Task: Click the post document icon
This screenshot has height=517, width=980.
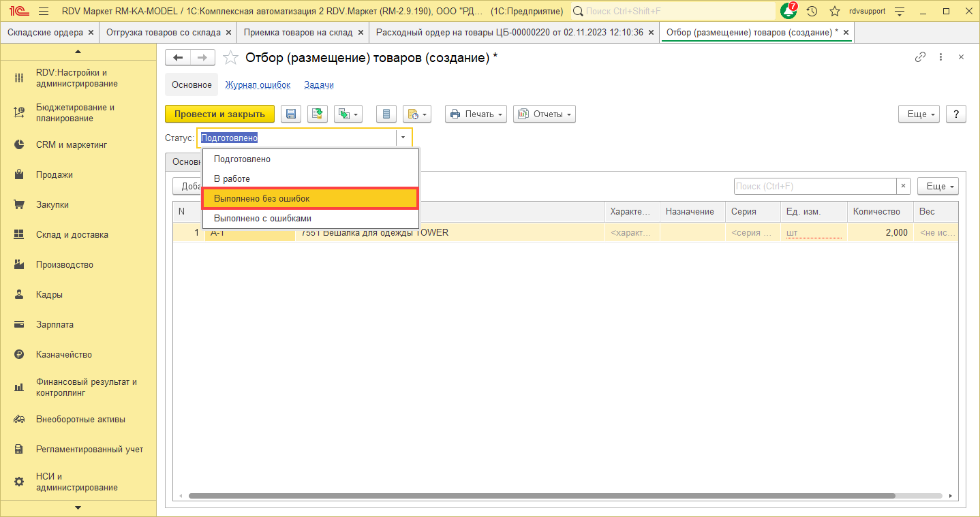Action: [318, 114]
